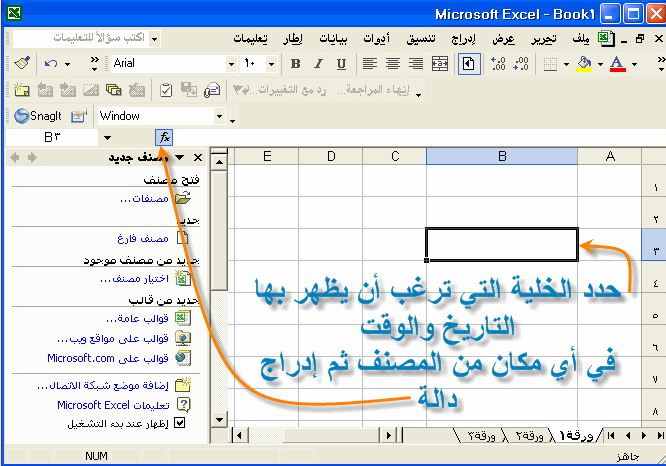666x466 pixels.
Task: Open the مصنفات... link in task pane
Action: click(144, 198)
